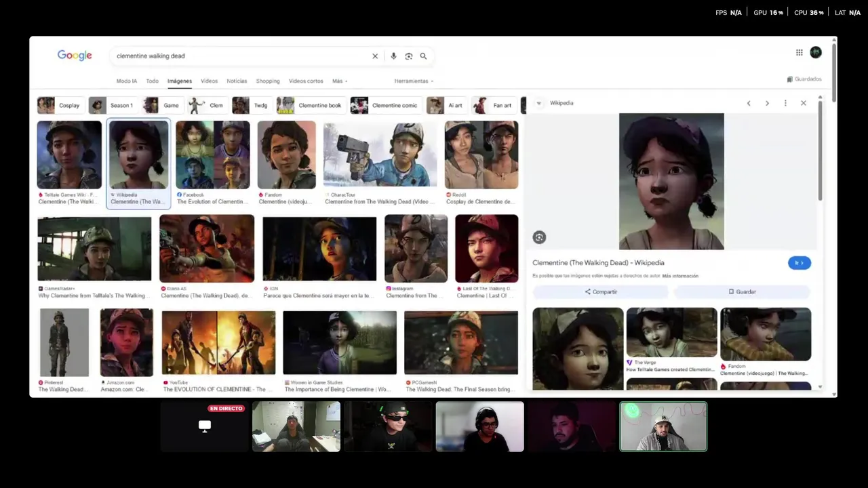
Task: Clear the search box with X
Action: (x=375, y=56)
